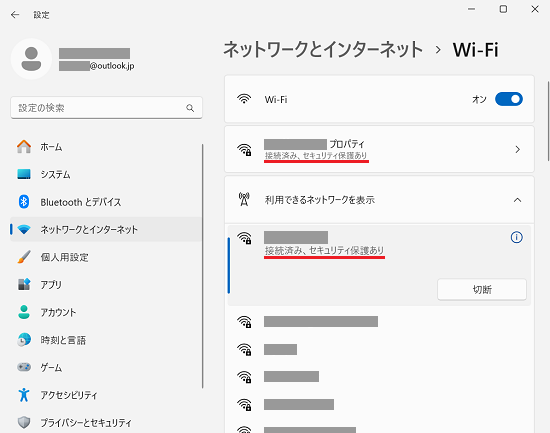Click the 個人用設定 paintbrush icon
The width and height of the screenshot is (550, 433).
[x=24, y=257]
